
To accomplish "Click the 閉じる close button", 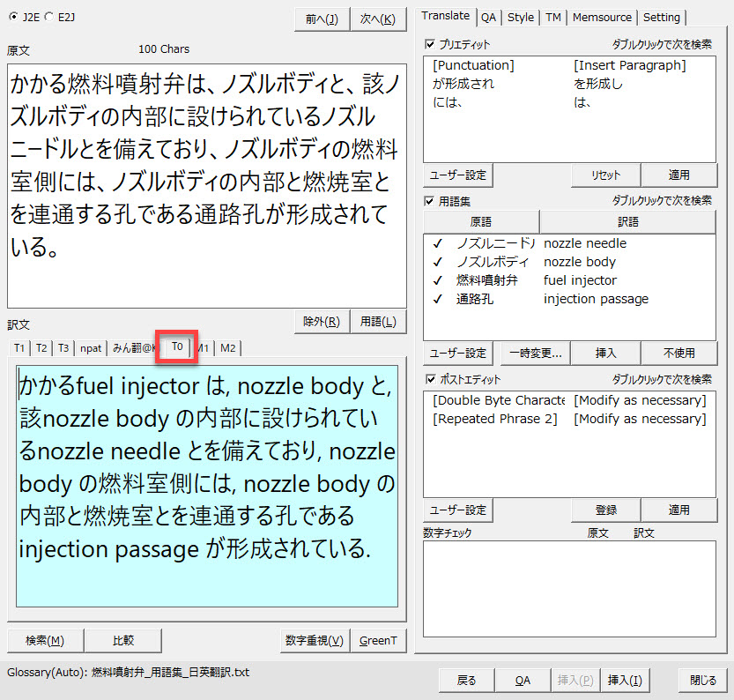I will (703, 680).
